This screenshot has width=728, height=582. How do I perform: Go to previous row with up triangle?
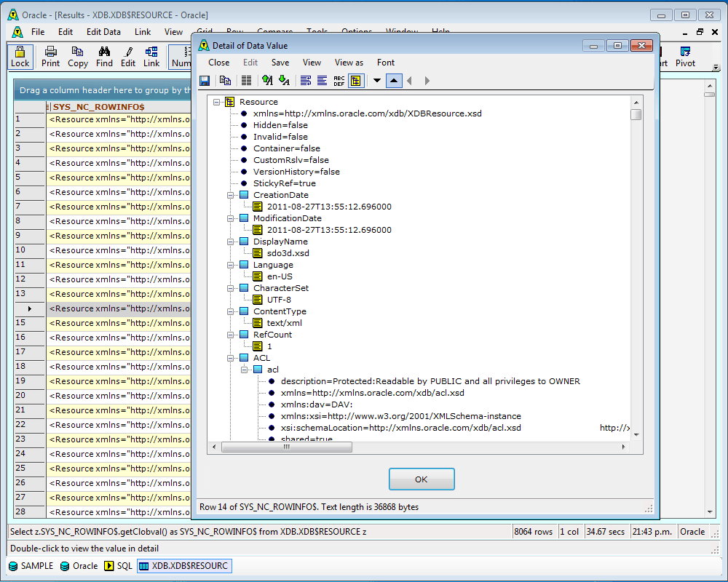[394, 81]
